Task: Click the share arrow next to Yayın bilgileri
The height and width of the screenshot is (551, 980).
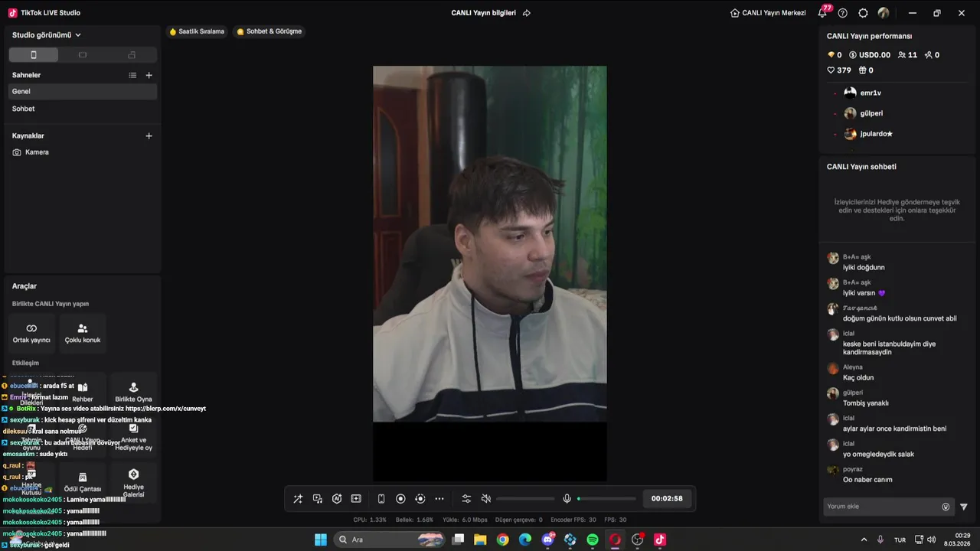Action: [x=527, y=13]
